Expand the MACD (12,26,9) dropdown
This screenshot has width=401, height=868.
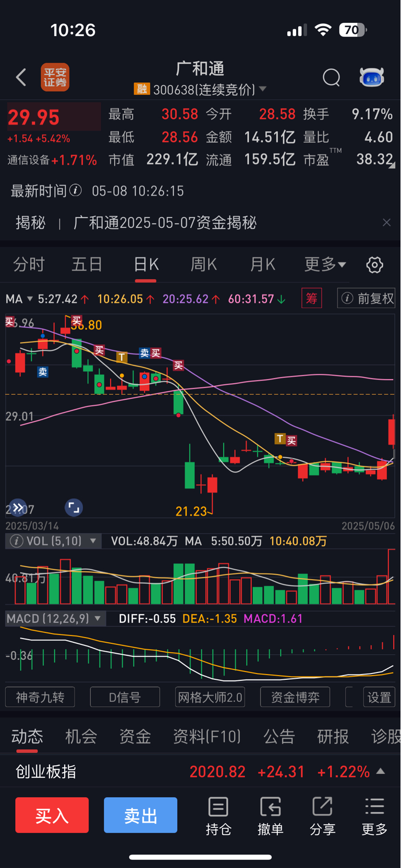98,619
